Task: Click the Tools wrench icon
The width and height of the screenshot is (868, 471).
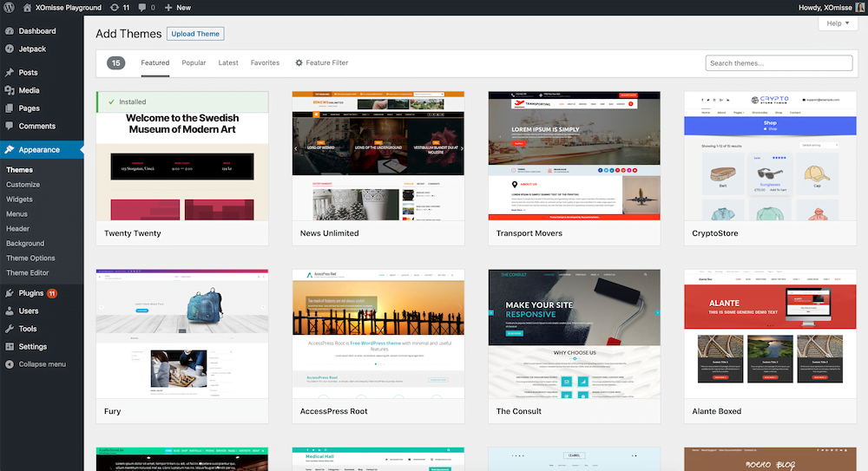Action: coord(10,329)
